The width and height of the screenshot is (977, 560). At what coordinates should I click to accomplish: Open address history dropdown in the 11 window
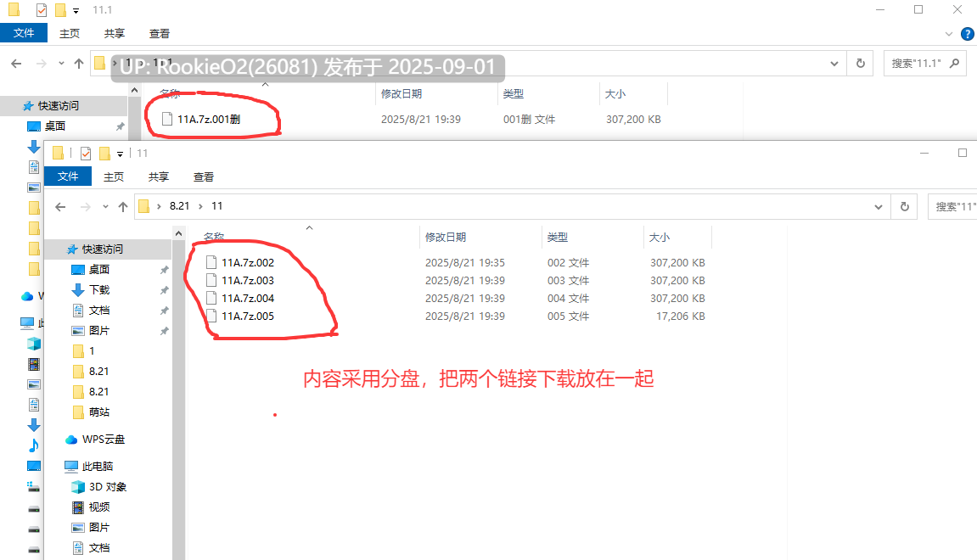coord(879,207)
